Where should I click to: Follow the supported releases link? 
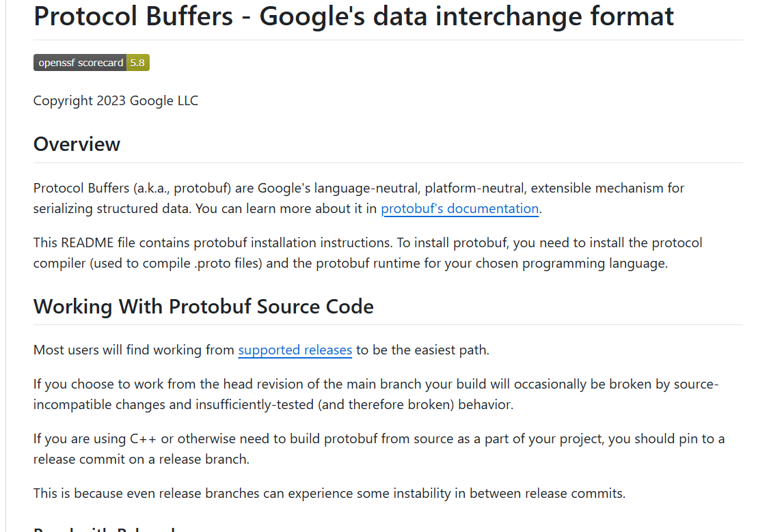coord(295,350)
